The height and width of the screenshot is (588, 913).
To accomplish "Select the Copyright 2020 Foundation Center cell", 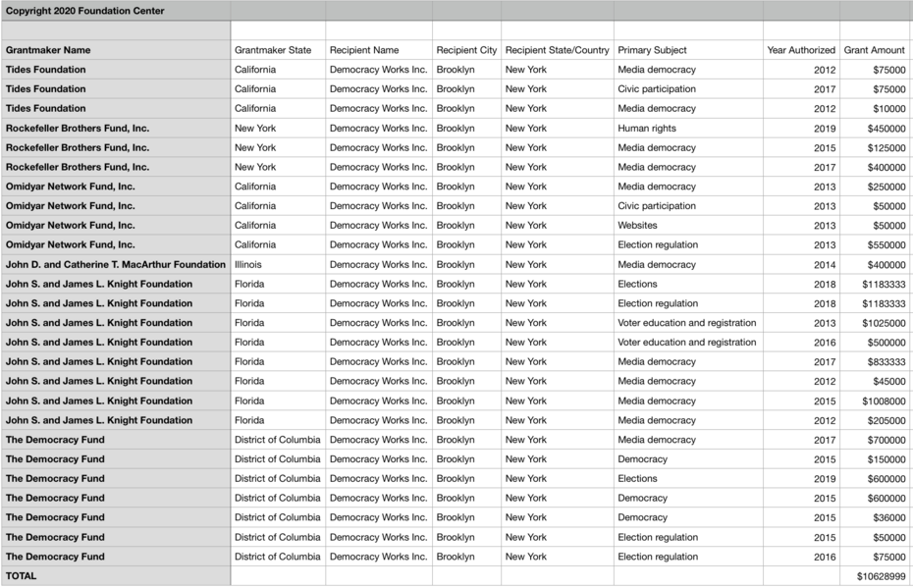I will coord(115,11).
